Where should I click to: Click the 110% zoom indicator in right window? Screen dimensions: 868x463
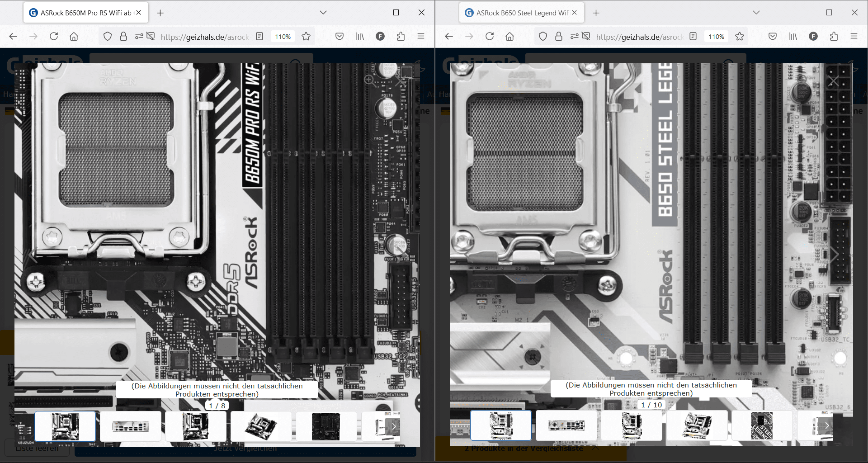pyautogui.click(x=717, y=37)
